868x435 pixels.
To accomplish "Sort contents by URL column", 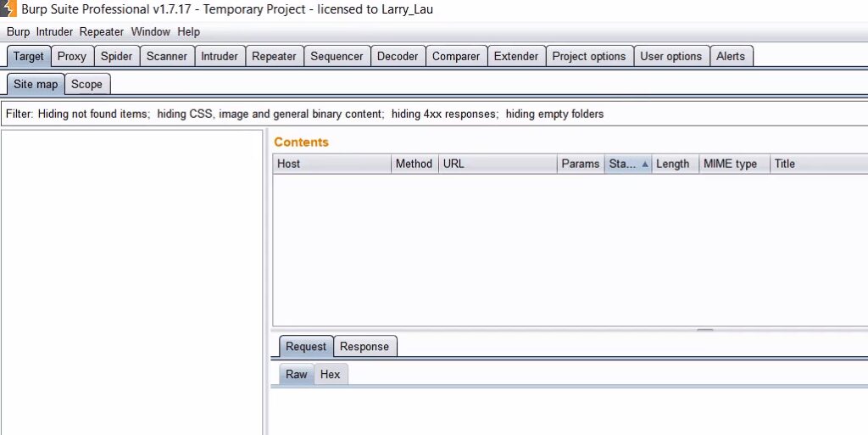I will point(498,164).
